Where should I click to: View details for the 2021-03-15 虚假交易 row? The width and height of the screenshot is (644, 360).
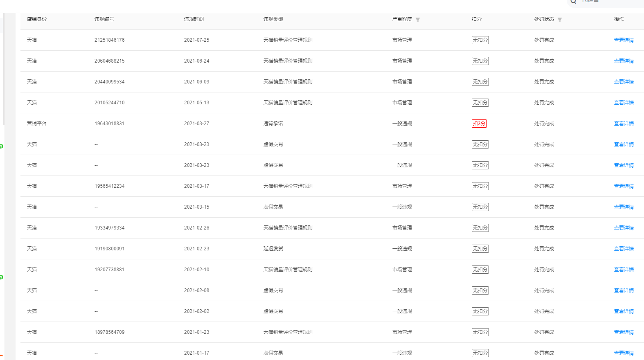click(x=624, y=207)
